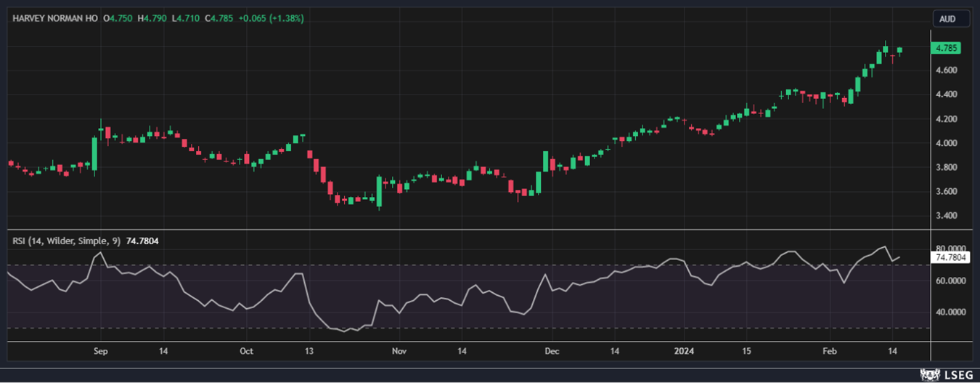Viewport: 980px width, 383px height.
Task: Select the current price label 4.785
Action: point(946,48)
